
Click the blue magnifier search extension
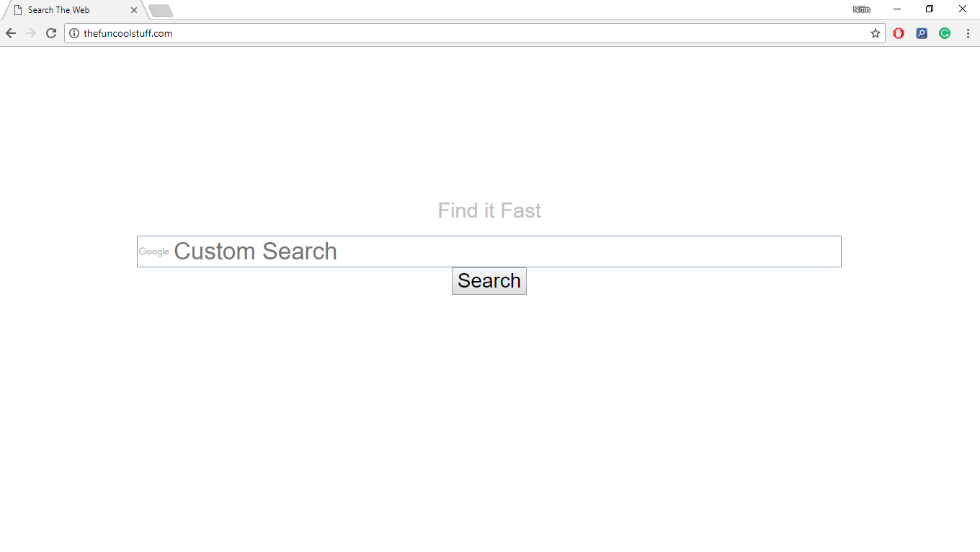(922, 33)
